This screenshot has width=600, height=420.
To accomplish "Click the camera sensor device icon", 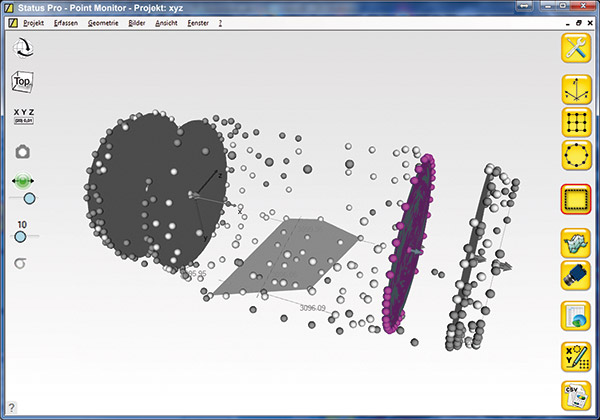I will (576, 277).
